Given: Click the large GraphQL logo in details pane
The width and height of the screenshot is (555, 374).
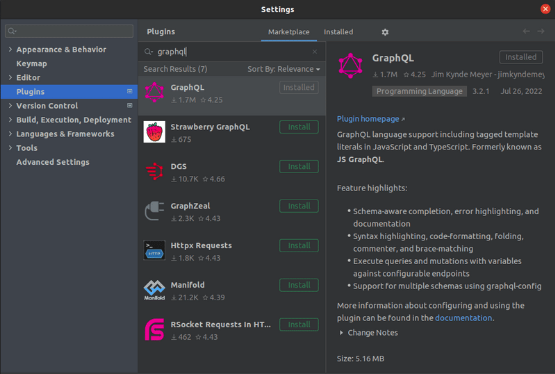Looking at the screenshot, I should pyautogui.click(x=350, y=65).
